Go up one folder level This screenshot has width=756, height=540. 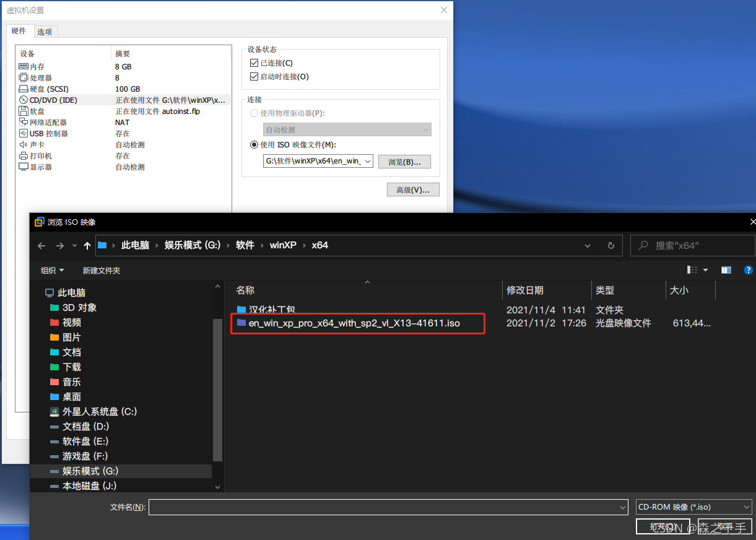pyautogui.click(x=87, y=245)
